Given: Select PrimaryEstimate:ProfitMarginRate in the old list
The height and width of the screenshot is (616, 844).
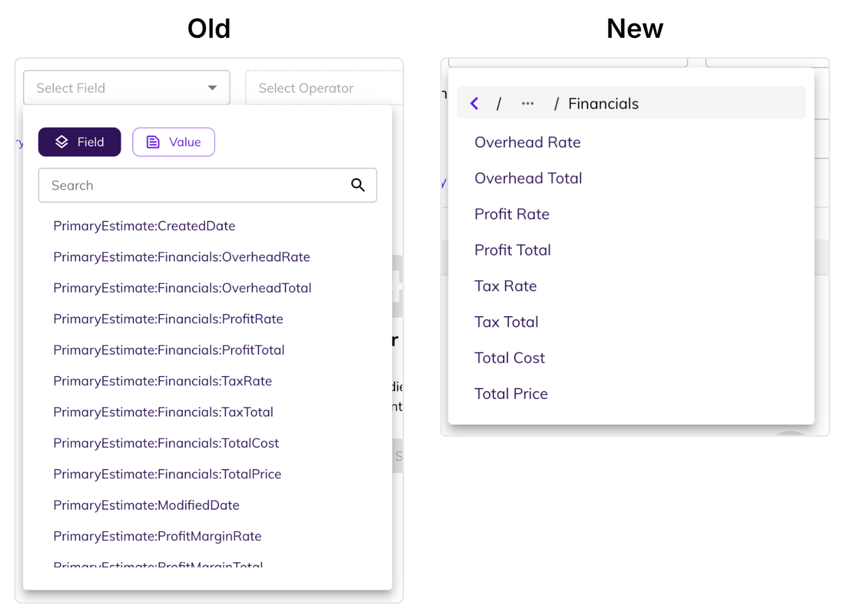Looking at the screenshot, I should 157,536.
